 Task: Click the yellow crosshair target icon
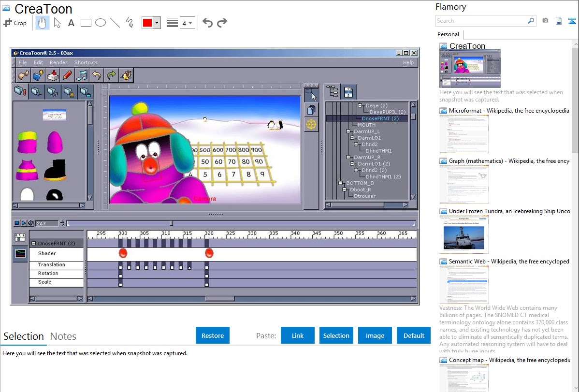click(311, 125)
